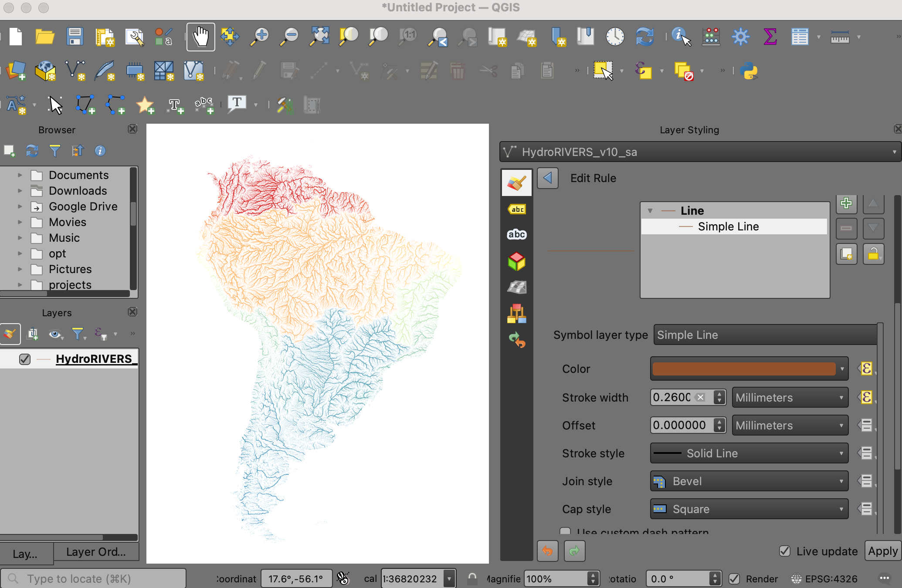Open the Stroke style Solid Line dropdown
Screen dimensions: 902x588
point(749,453)
